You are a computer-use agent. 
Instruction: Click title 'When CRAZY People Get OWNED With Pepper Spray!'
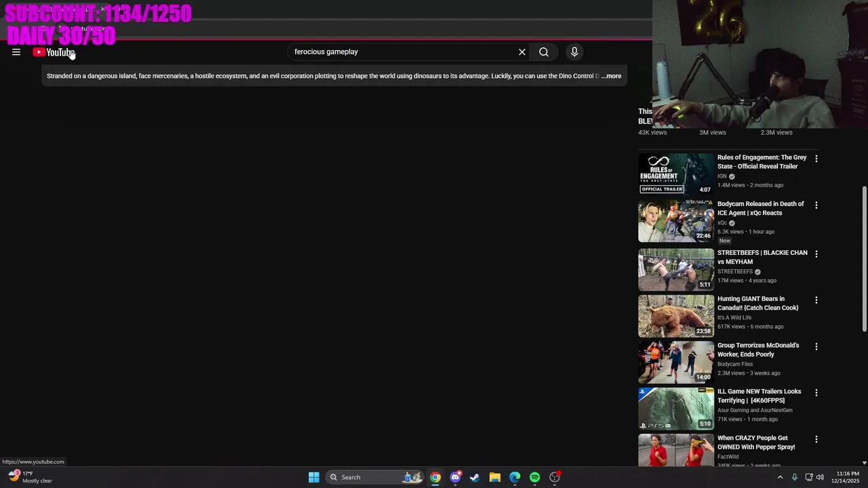[756, 443]
